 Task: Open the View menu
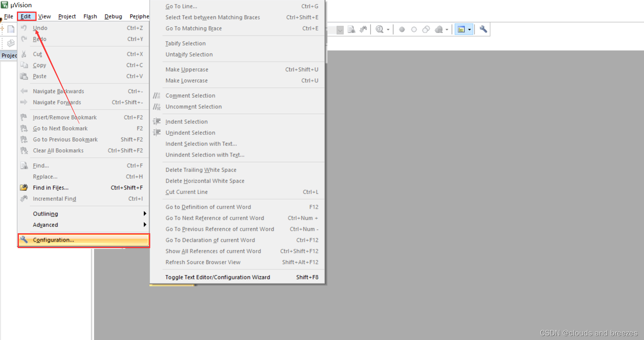[45, 16]
